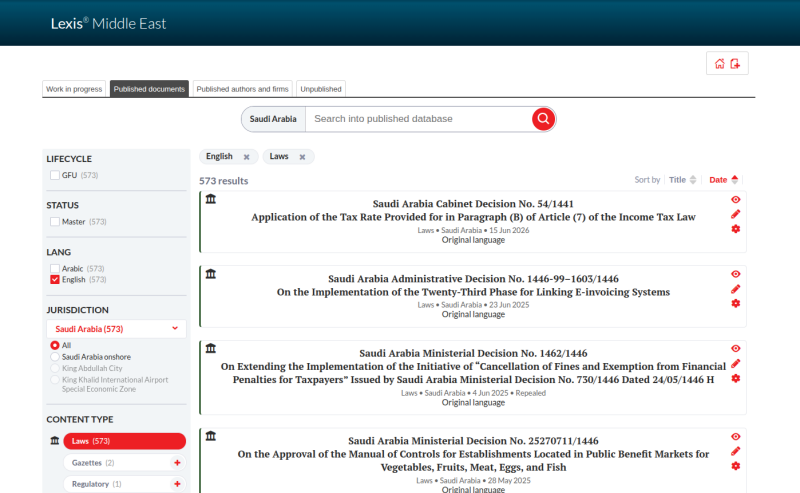Remove the English filter chip
The image size is (800, 493).
pos(246,157)
